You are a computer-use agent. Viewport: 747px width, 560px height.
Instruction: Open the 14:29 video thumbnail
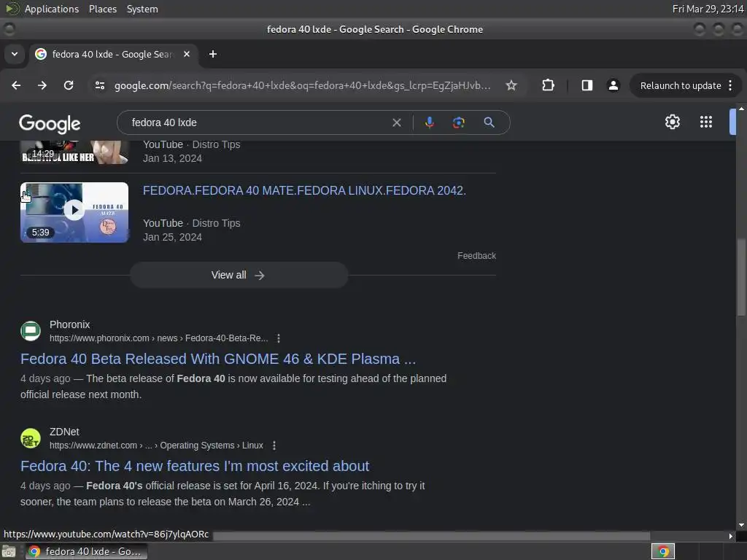point(74,152)
